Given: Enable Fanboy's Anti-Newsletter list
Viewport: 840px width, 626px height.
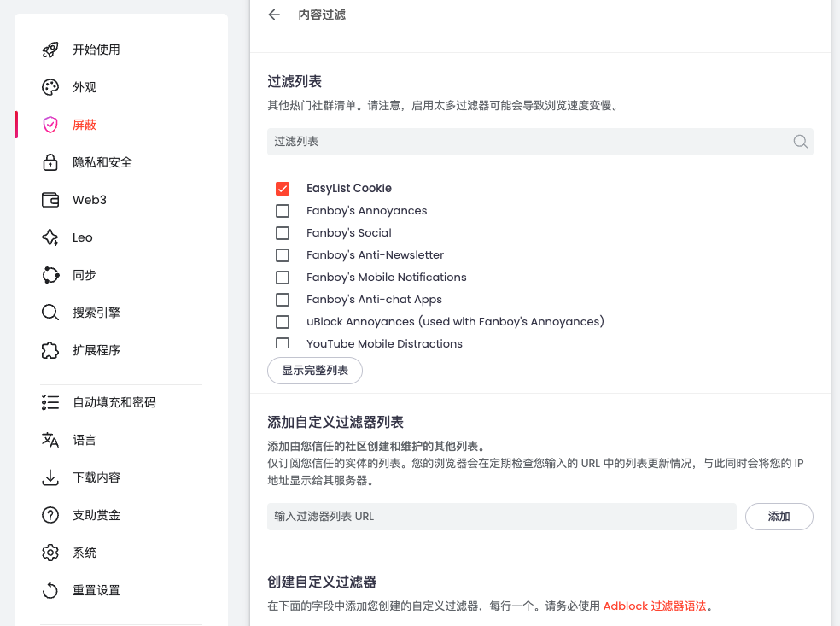Looking at the screenshot, I should (x=283, y=255).
